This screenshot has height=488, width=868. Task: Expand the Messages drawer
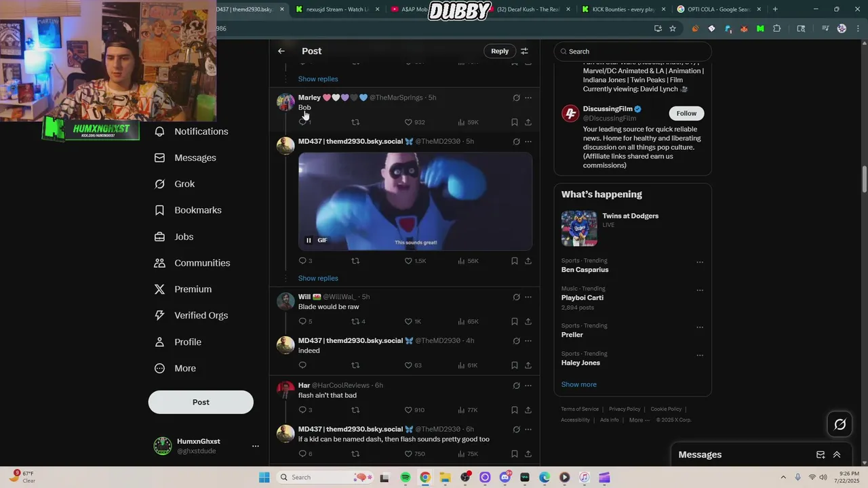[837, 455]
